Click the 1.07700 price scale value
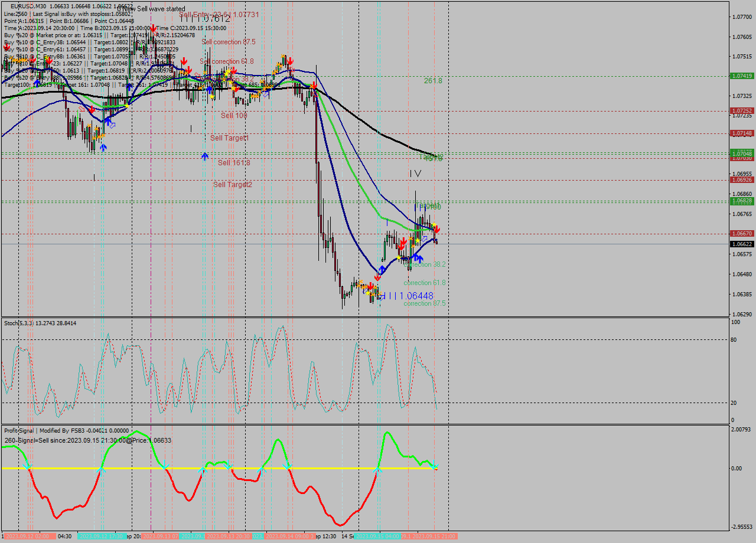 tap(742, 17)
